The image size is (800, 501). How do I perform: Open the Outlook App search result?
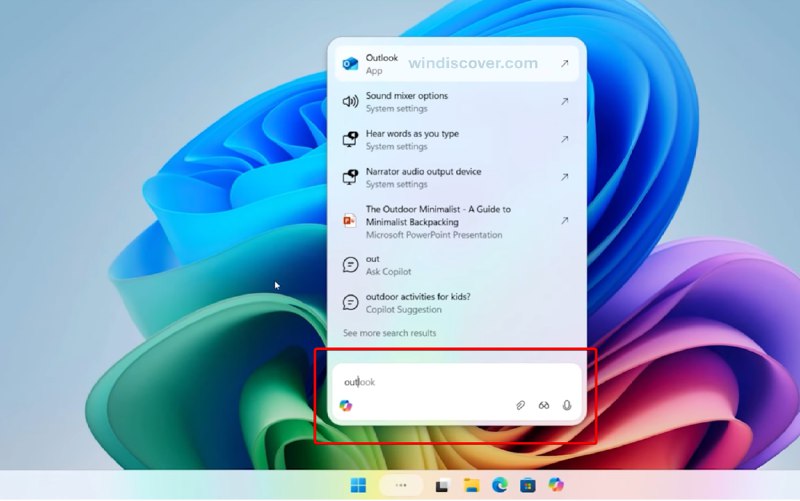tap(456, 64)
